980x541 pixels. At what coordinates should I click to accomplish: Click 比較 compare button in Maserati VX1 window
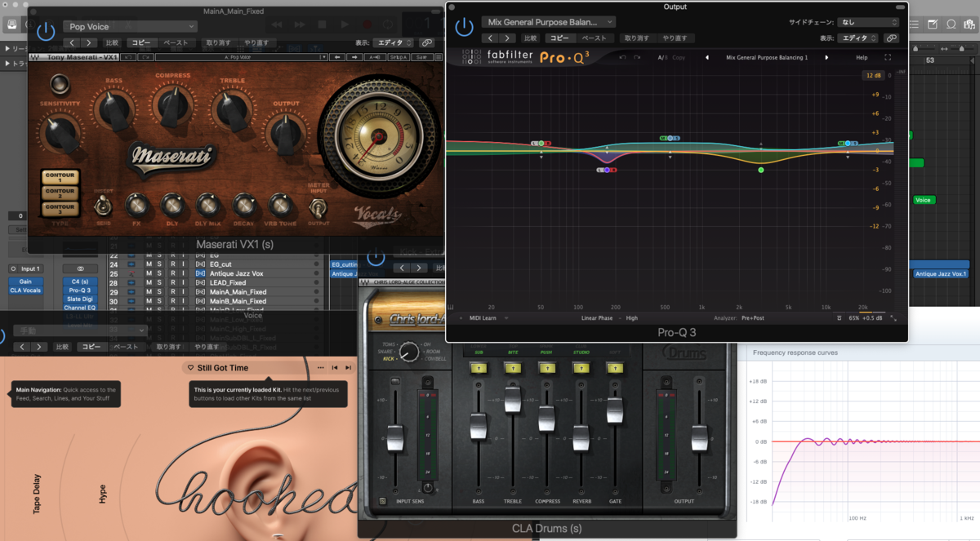pyautogui.click(x=113, y=42)
